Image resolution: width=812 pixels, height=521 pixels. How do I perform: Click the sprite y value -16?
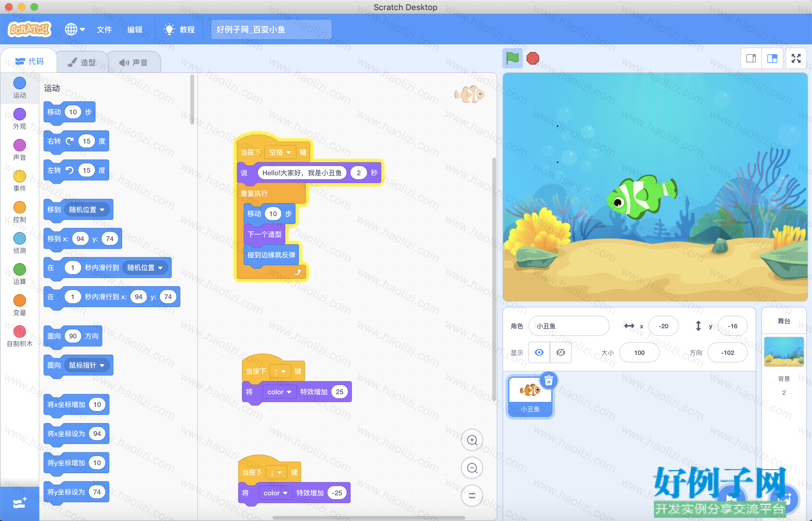coord(732,326)
